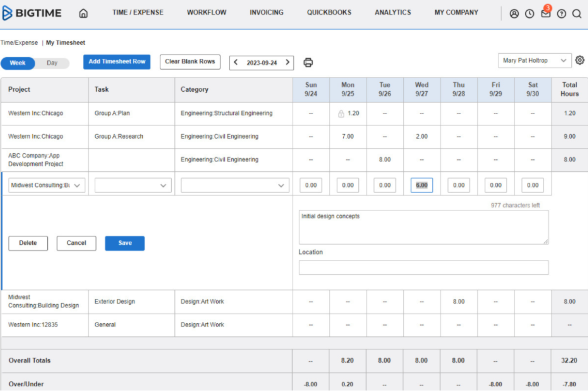Open the INVOICING menu
588x392 pixels.
click(x=267, y=13)
